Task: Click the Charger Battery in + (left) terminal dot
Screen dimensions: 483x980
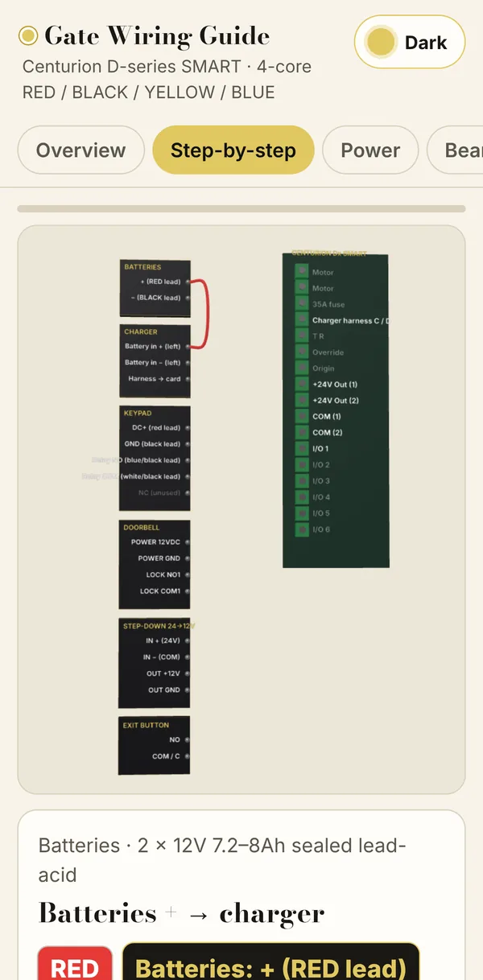Action: 188,347
